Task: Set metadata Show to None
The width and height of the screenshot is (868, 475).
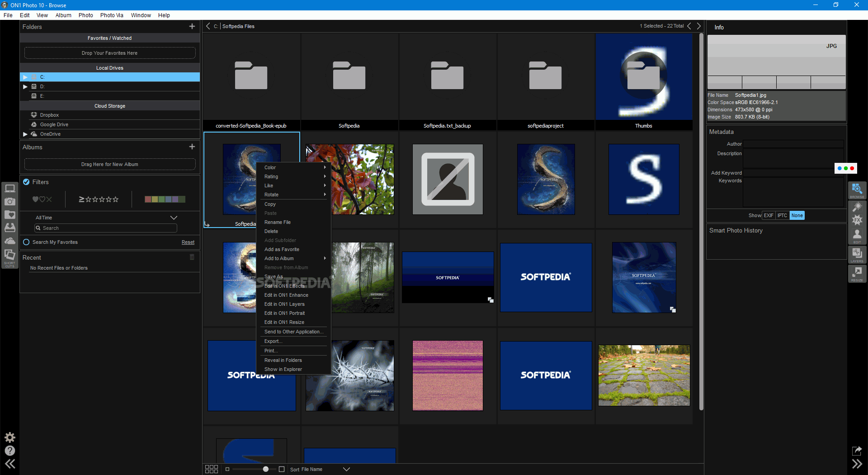Action: 797,215
